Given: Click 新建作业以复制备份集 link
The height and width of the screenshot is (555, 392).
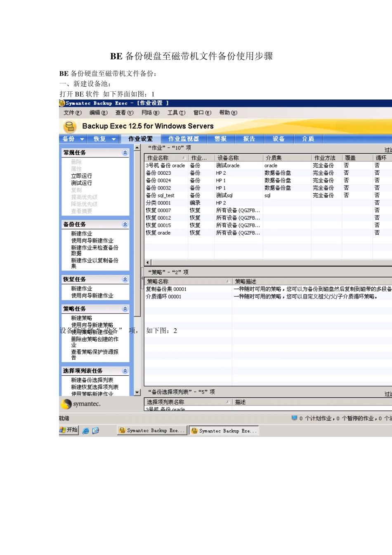Looking at the screenshot, I should click(x=94, y=263).
